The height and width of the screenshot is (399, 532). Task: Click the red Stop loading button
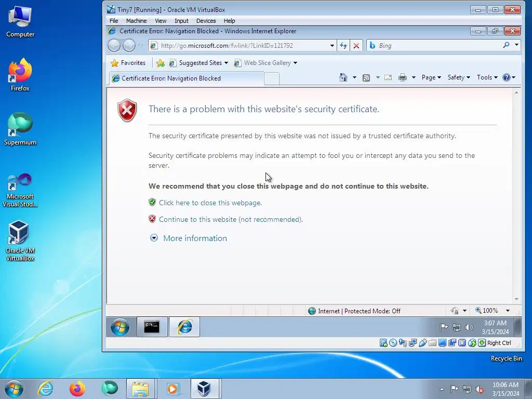pyautogui.click(x=356, y=46)
